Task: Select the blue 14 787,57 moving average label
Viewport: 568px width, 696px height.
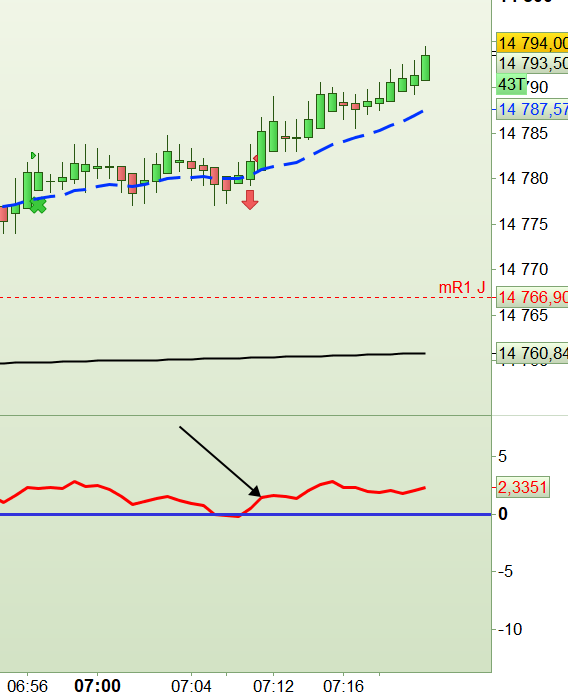Action: click(532, 109)
